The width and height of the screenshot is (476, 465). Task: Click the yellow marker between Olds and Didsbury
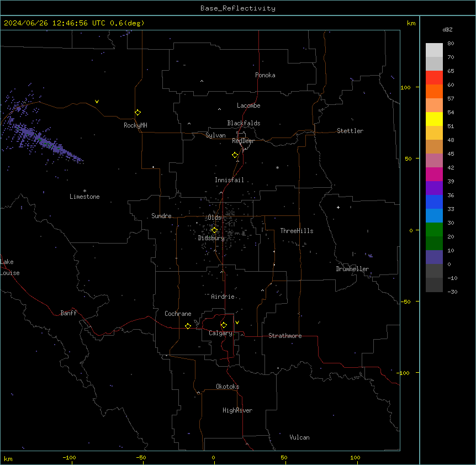point(214,230)
